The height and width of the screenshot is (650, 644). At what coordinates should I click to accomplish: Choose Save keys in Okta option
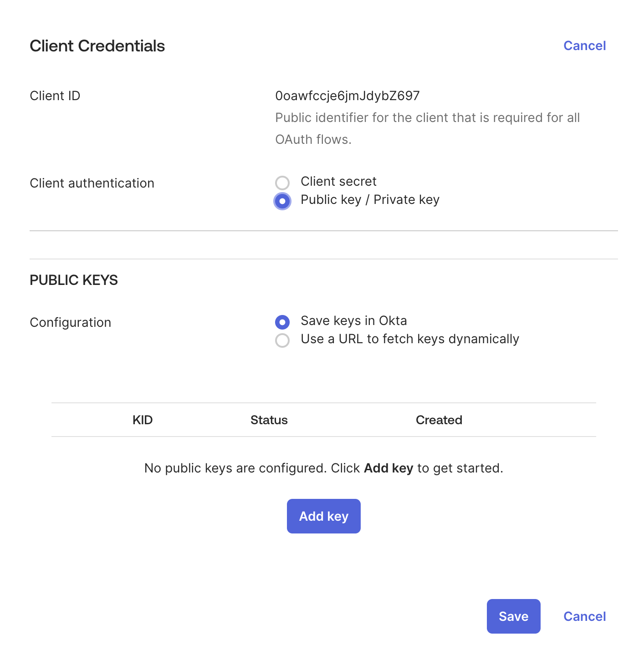click(283, 322)
